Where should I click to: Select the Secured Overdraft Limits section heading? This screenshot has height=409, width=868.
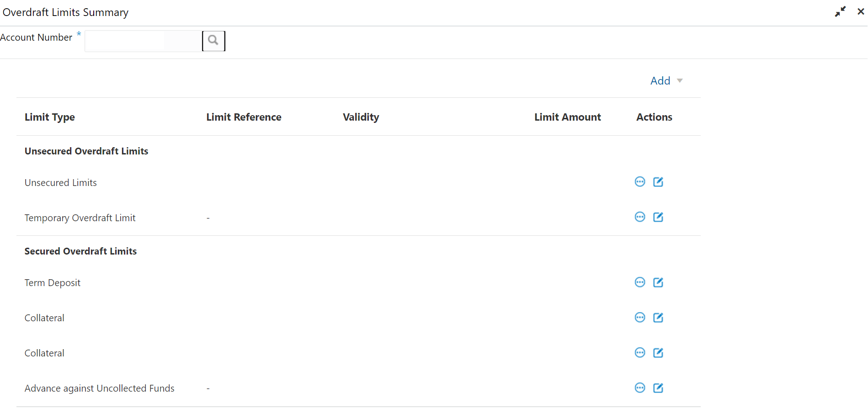pos(80,251)
